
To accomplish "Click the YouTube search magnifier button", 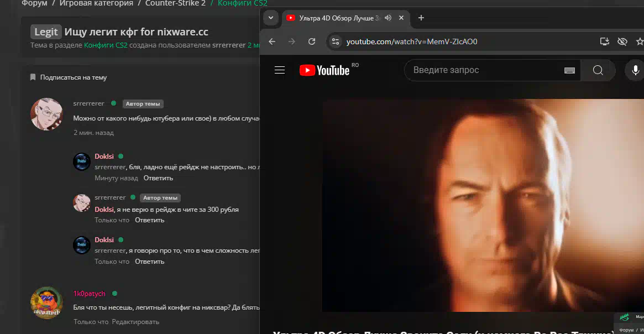I will tap(598, 70).
